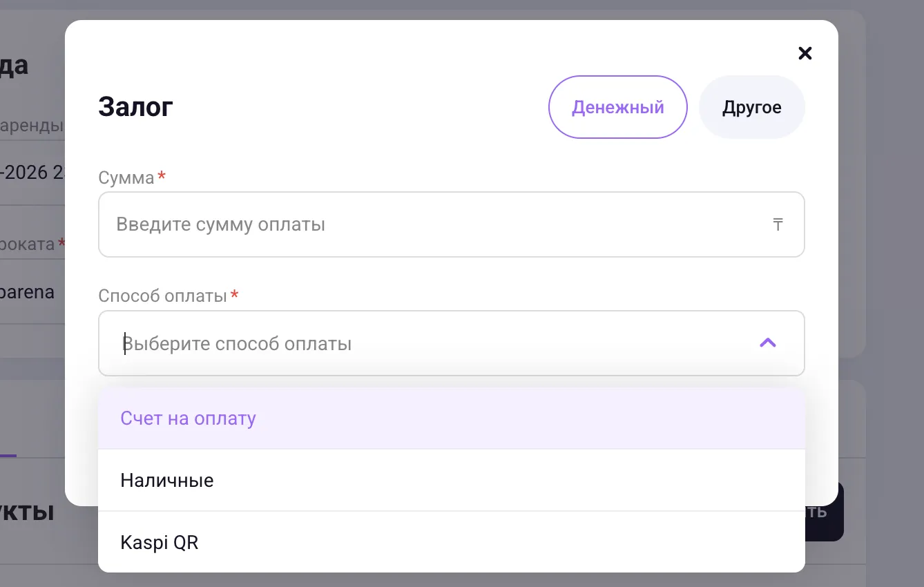Close the Залог dialog with X
This screenshot has width=924, height=587.
pos(805,53)
